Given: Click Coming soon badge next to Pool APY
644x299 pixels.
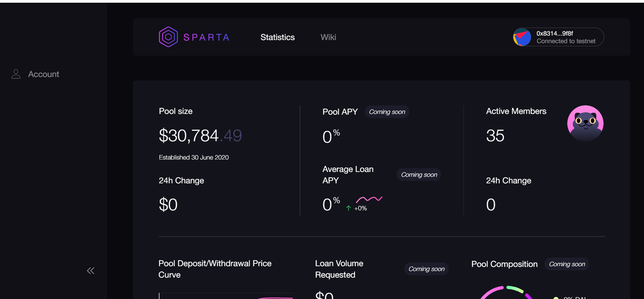Looking at the screenshot, I should click(x=387, y=112).
